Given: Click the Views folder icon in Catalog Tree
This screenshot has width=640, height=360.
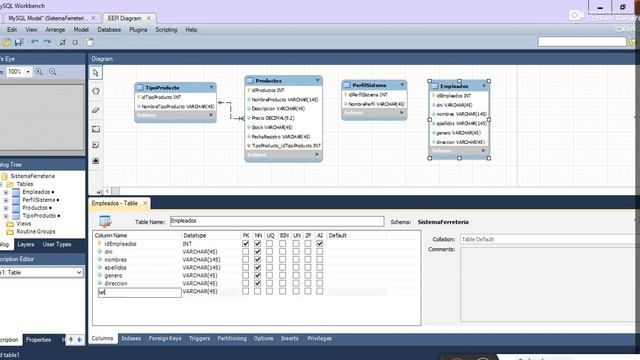Looking at the screenshot, I should point(10,224).
